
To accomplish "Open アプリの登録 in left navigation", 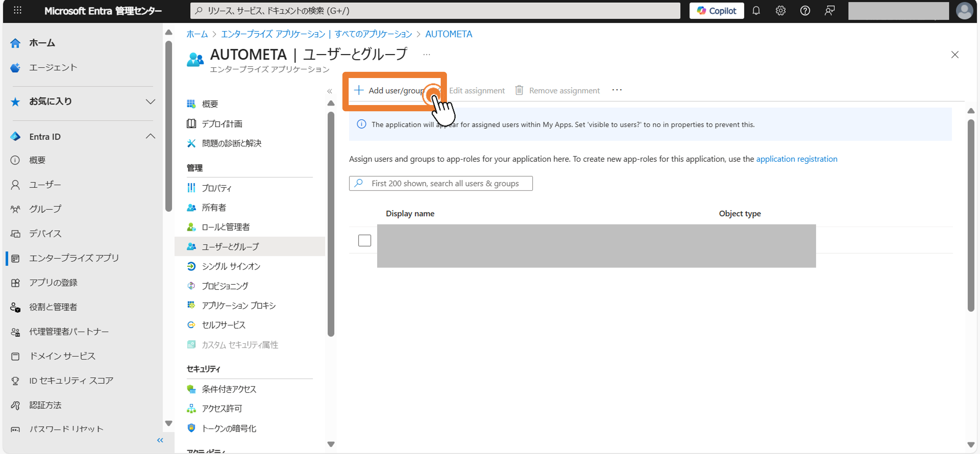I will click(53, 282).
